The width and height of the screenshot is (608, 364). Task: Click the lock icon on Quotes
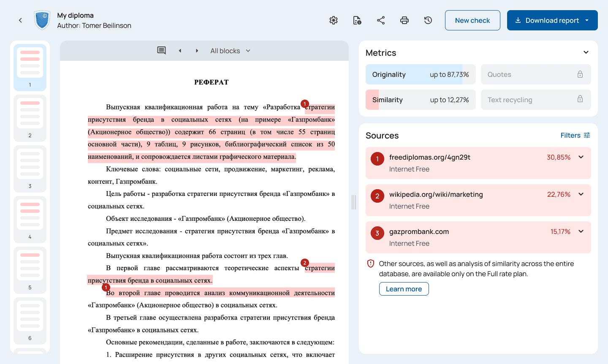point(580,74)
